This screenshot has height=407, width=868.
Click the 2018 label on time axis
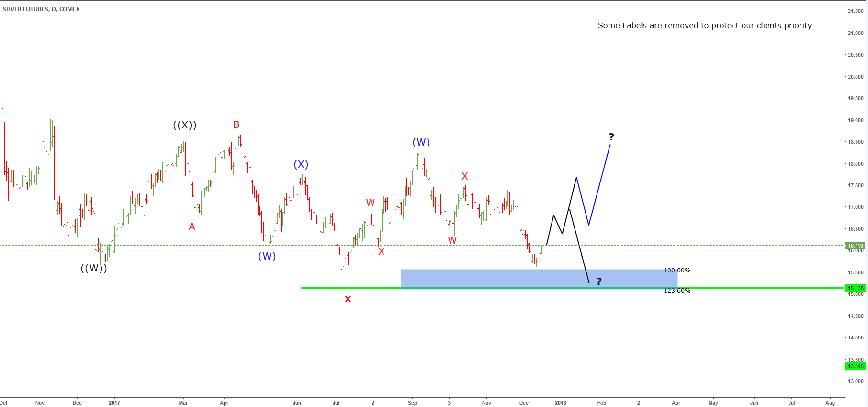coord(561,403)
